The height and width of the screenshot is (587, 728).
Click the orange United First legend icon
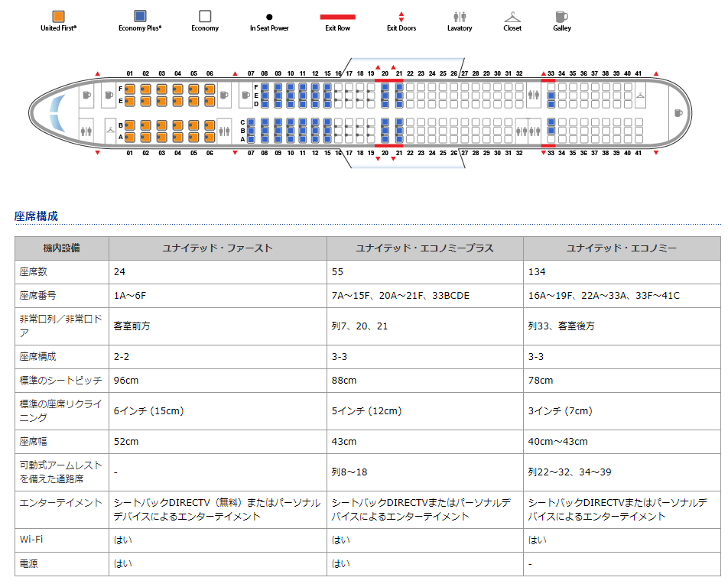[x=58, y=16]
